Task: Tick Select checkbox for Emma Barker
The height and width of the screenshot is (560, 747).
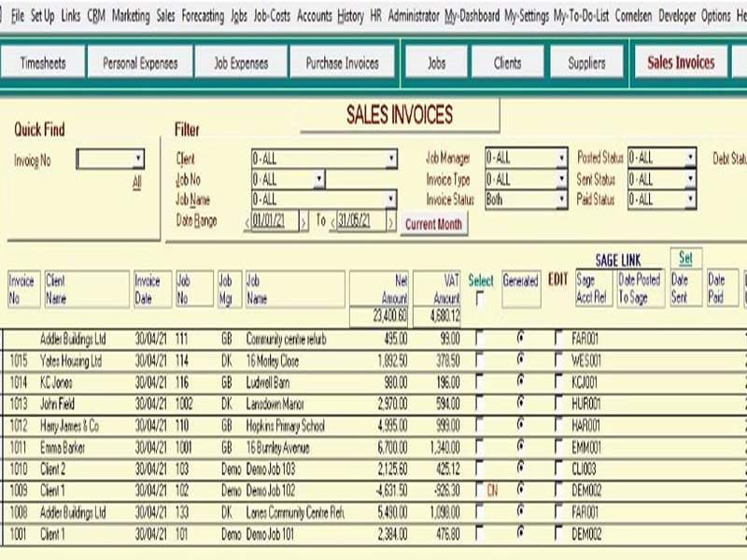Action: pos(480,446)
